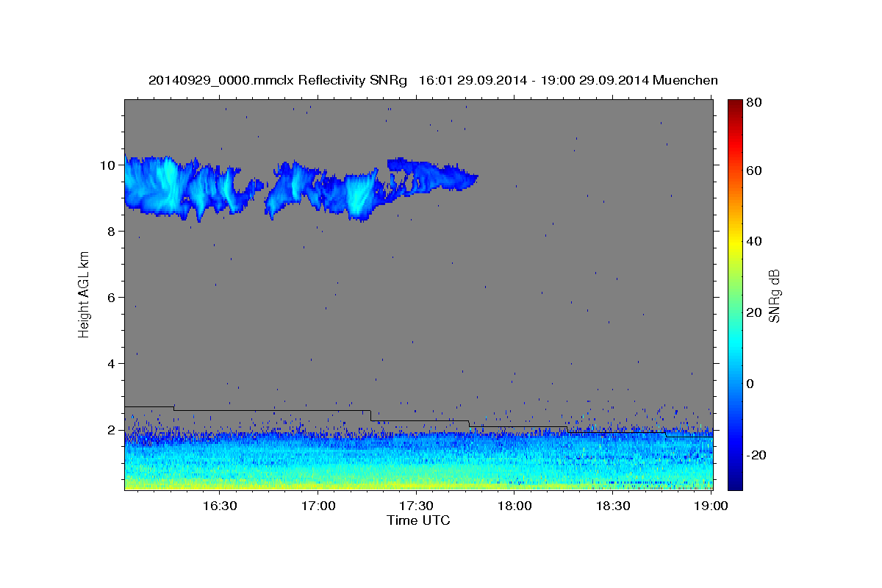Click the 16:30 time tick label
This screenshot has width=882, height=588.
(219, 506)
